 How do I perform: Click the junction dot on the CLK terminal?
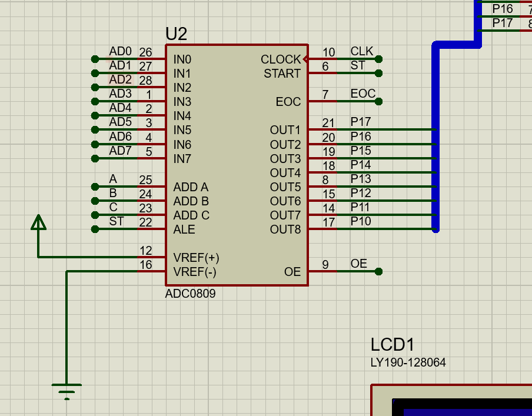click(380, 59)
